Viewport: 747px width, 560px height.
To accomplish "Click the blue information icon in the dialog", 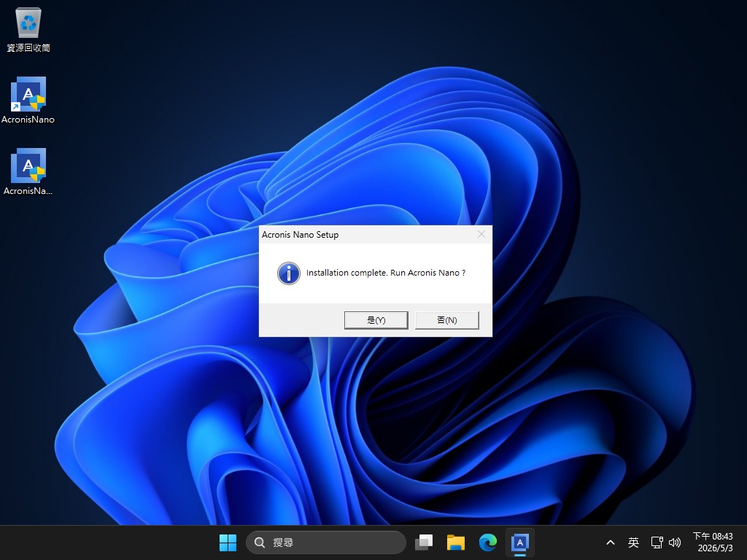I will tap(289, 273).
